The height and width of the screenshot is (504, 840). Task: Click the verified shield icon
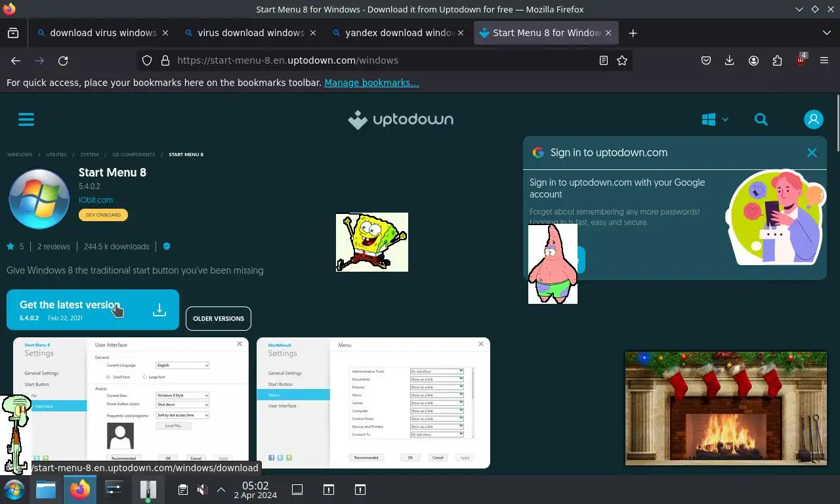[167, 246]
